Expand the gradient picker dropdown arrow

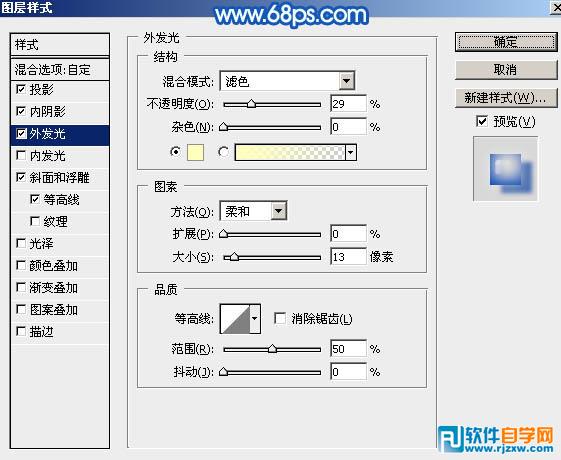351,152
